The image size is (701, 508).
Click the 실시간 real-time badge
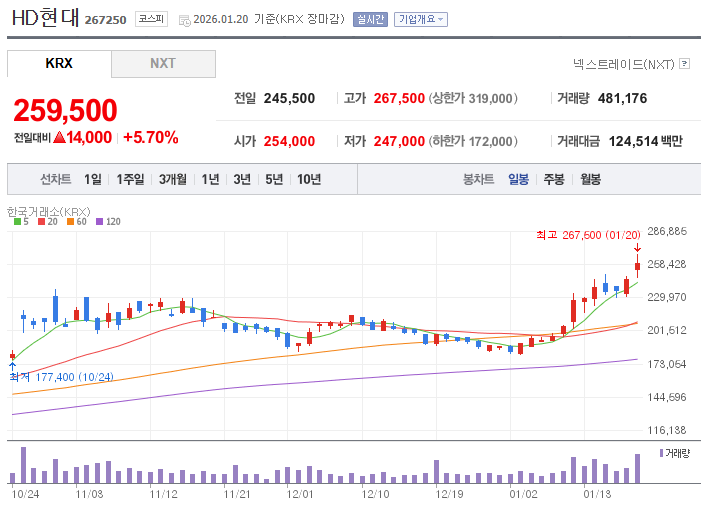click(370, 19)
